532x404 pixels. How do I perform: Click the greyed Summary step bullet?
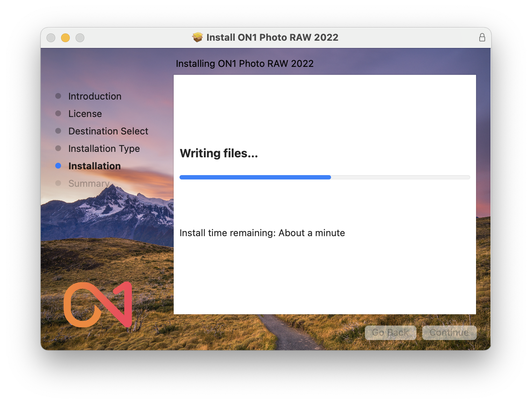point(58,183)
